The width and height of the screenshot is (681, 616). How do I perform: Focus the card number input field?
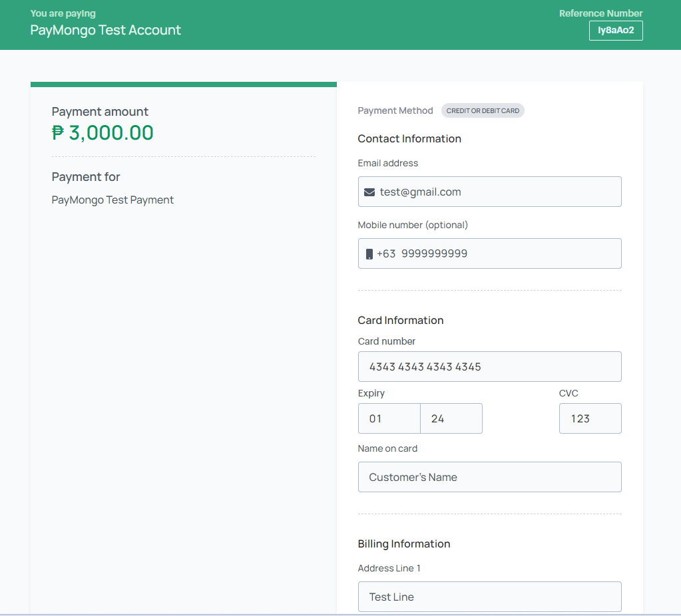pyautogui.click(x=489, y=367)
